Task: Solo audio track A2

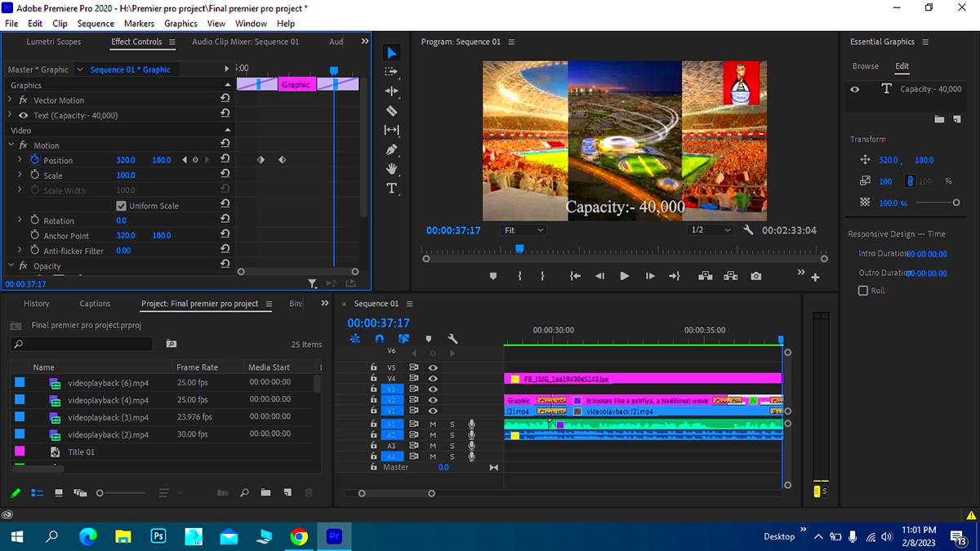Action: coord(452,434)
